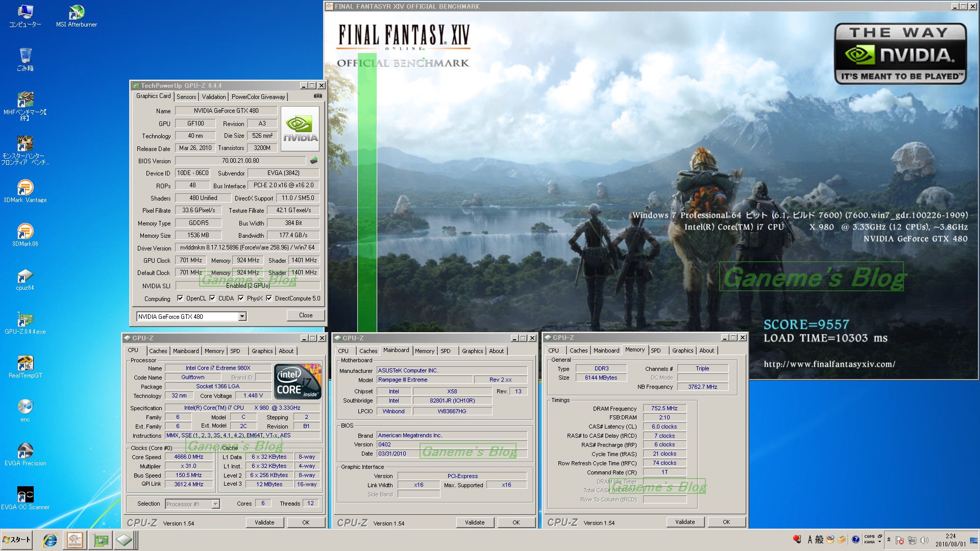Click the GPU-Z screenshot camera icon
The image size is (980, 551).
pos(317,96)
